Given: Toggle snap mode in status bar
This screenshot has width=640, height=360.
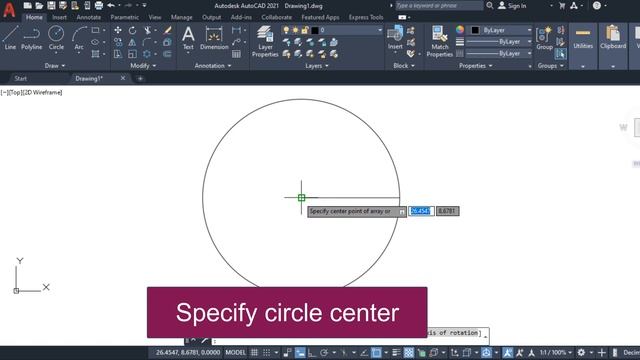Looking at the screenshot, I should (267, 353).
